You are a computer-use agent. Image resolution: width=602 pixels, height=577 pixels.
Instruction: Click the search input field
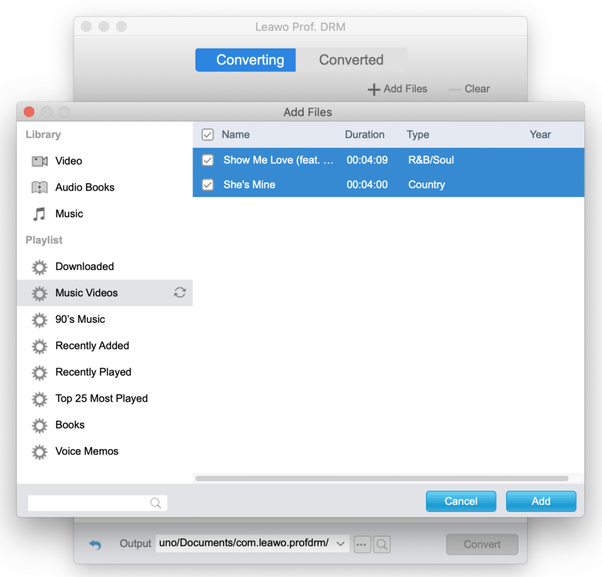click(x=98, y=503)
